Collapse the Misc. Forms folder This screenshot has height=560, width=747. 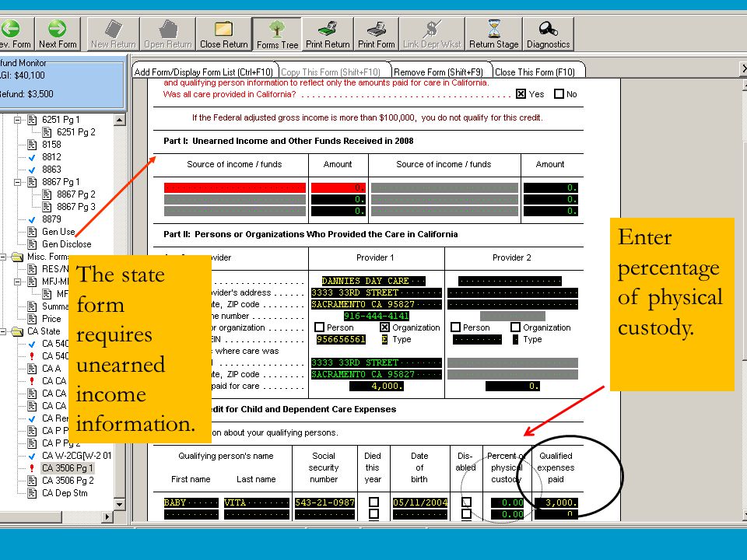(x=3, y=257)
